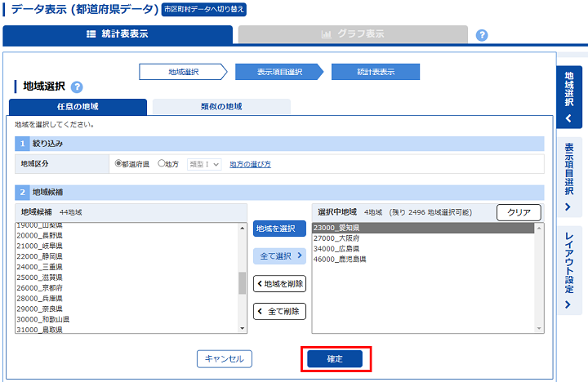Click the キャンセル button

coord(225,359)
